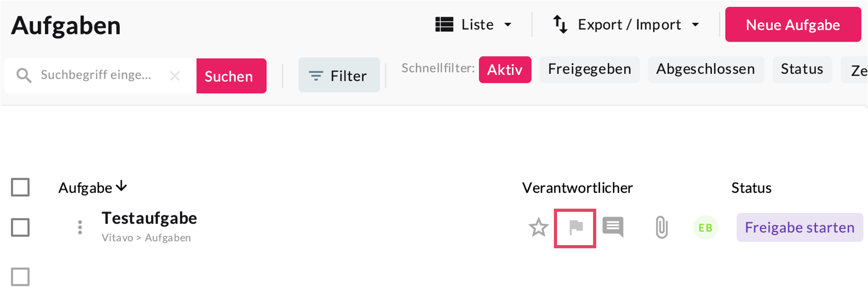The height and width of the screenshot is (301, 868).
Task: Toggle the select-all tasks checkbox
Action: pyautogui.click(x=20, y=187)
